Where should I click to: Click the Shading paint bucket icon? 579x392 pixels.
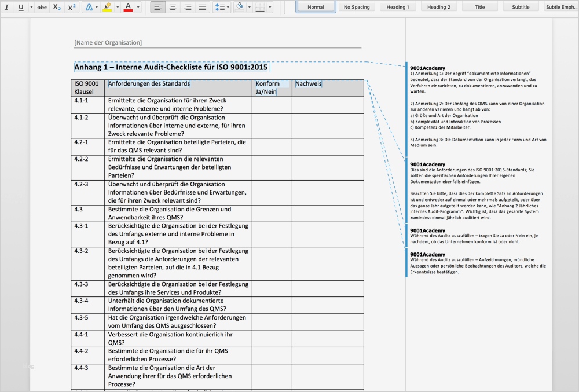(240, 7)
